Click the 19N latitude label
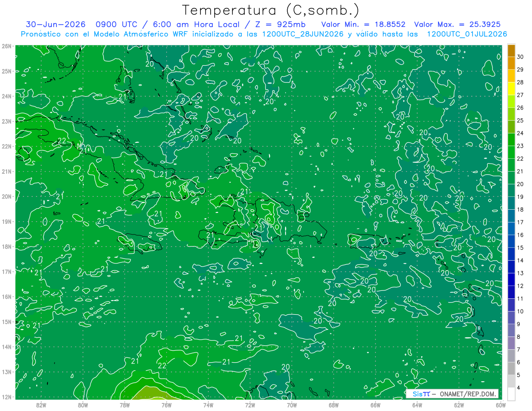Screen dimensions: 532x411 point(6,222)
